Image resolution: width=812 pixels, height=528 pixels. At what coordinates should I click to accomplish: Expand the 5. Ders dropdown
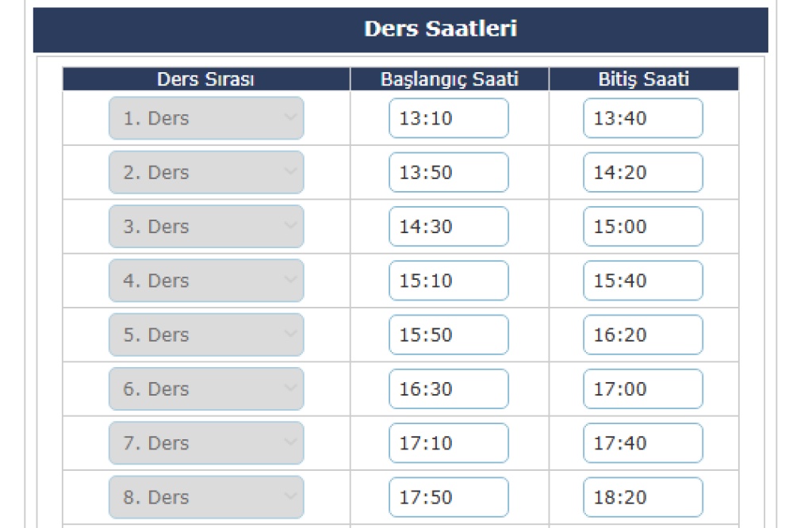click(x=206, y=335)
